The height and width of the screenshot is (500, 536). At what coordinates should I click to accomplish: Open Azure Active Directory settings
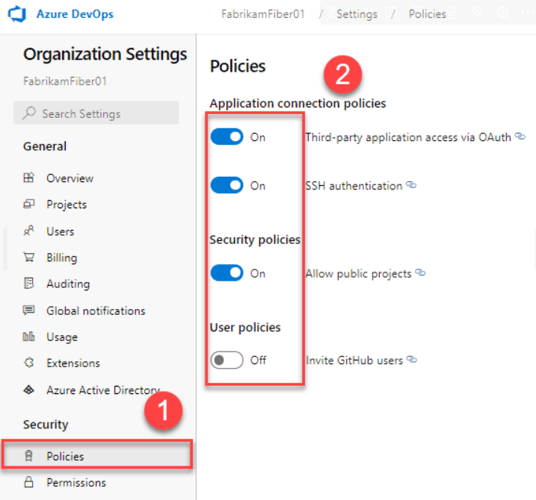(103, 390)
